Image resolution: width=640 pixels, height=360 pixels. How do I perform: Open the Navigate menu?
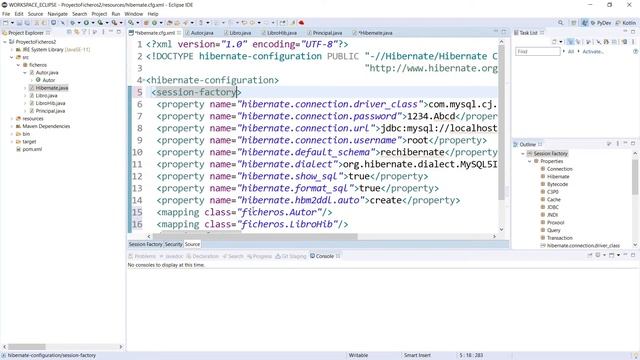(58, 14)
